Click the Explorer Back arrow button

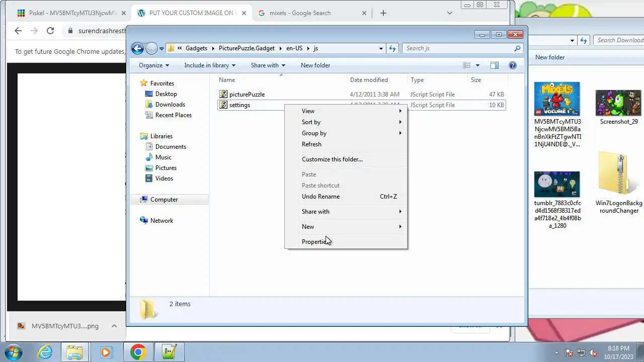coord(137,48)
